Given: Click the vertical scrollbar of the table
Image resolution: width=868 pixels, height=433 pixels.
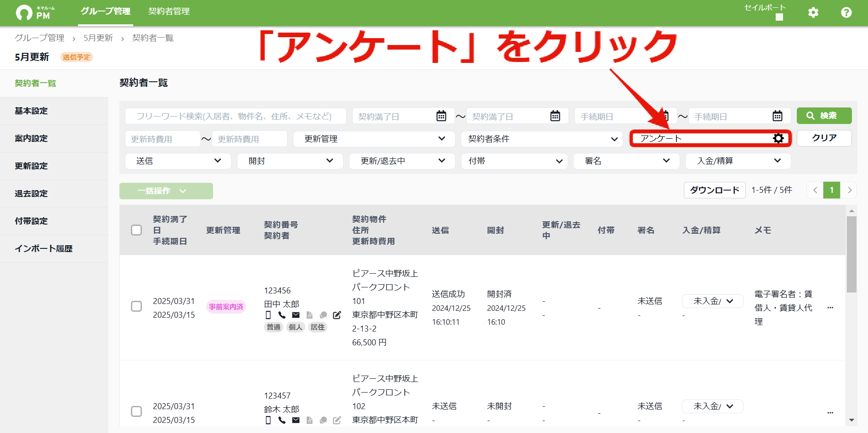Looking at the screenshot, I should (x=851, y=254).
